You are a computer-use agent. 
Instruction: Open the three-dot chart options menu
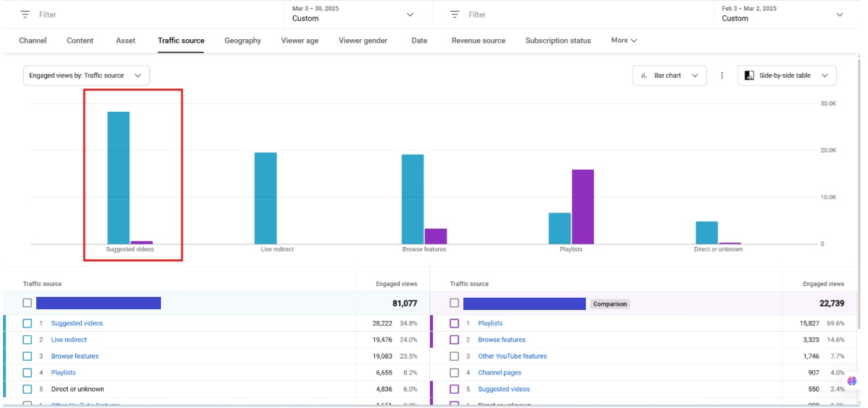pos(722,76)
